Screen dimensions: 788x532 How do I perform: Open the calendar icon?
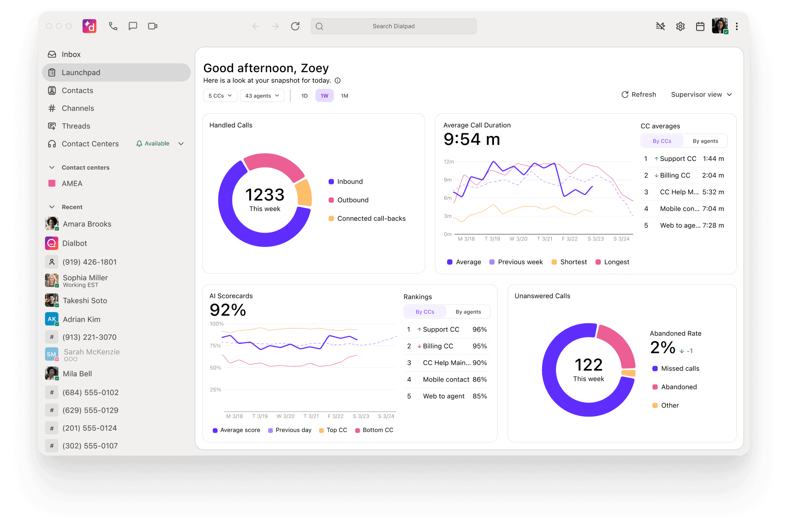(x=700, y=26)
